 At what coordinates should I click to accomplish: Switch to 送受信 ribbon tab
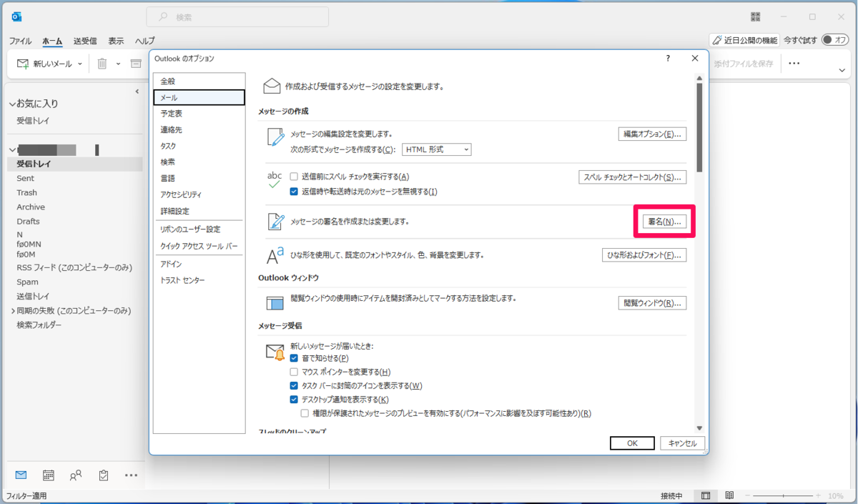point(85,41)
